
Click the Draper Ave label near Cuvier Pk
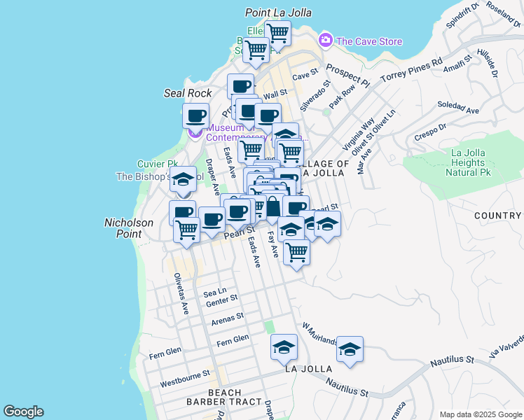212,177
